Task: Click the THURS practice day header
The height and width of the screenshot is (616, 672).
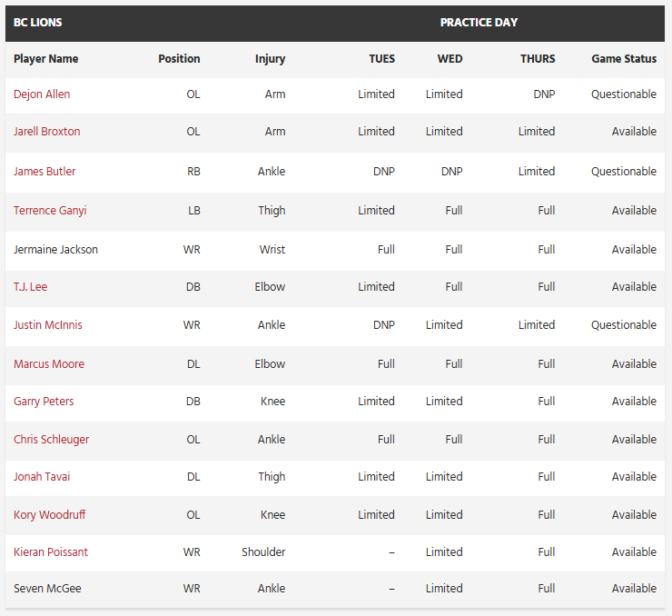Action: tap(538, 59)
